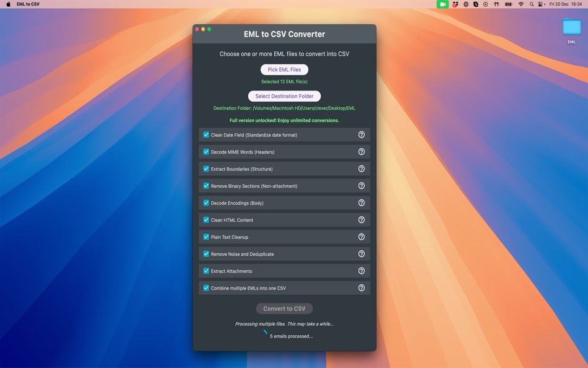
Task: Open date and time in menu bar
Action: (x=566, y=4)
